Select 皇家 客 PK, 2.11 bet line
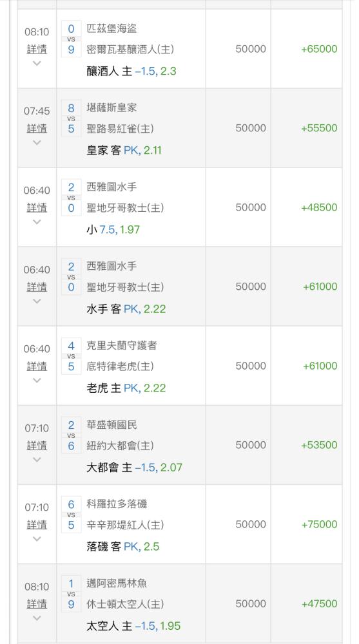 click(124, 150)
